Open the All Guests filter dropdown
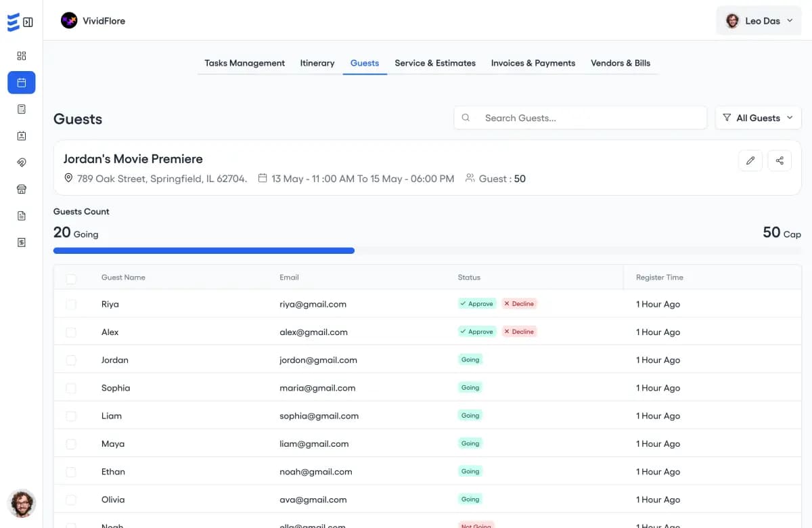 758,118
